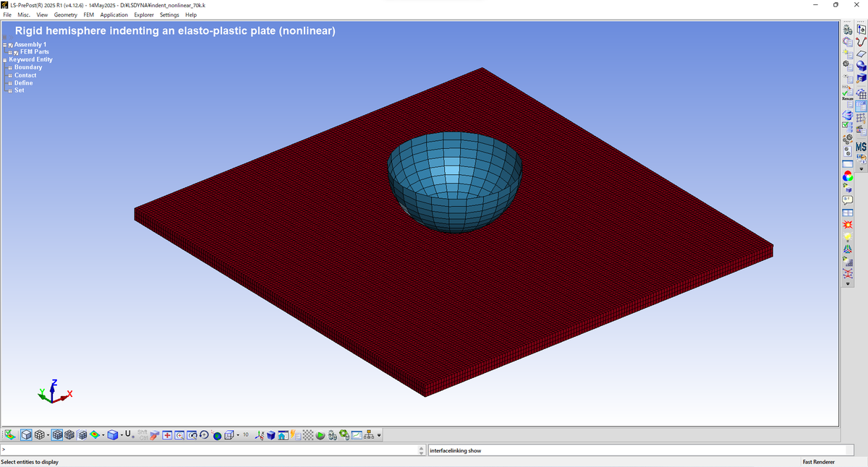The width and height of the screenshot is (868, 467).
Task: Click the split window layout icon
Action: (848, 213)
